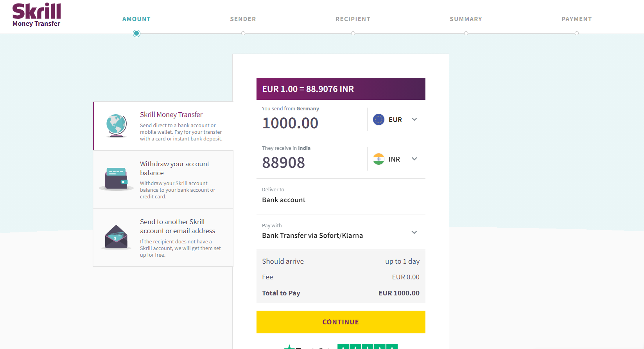The width and height of the screenshot is (644, 349).
Task: Click the Skrill Money Transfer logo
Action: pyautogui.click(x=36, y=15)
